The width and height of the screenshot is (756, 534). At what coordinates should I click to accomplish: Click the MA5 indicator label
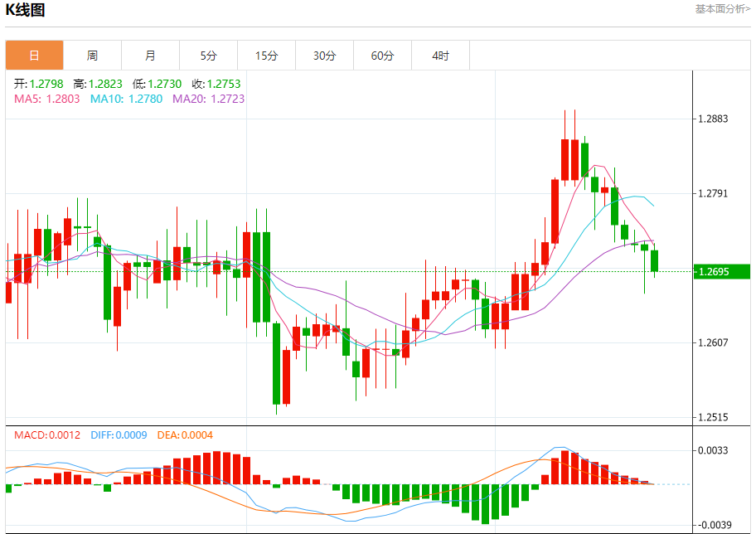click(46, 99)
